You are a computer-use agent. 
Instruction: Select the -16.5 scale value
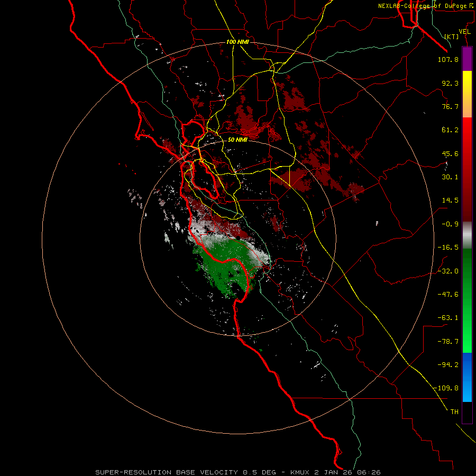[448, 248]
